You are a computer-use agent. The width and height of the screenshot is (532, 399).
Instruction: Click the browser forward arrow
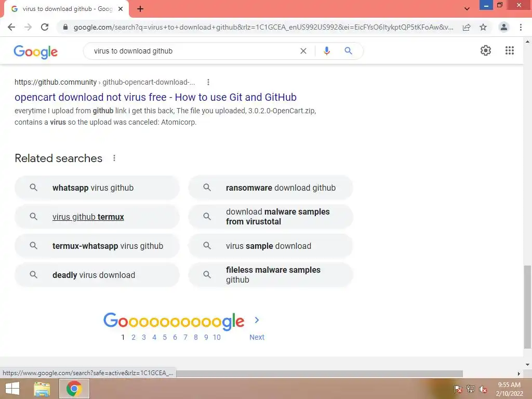tap(28, 27)
